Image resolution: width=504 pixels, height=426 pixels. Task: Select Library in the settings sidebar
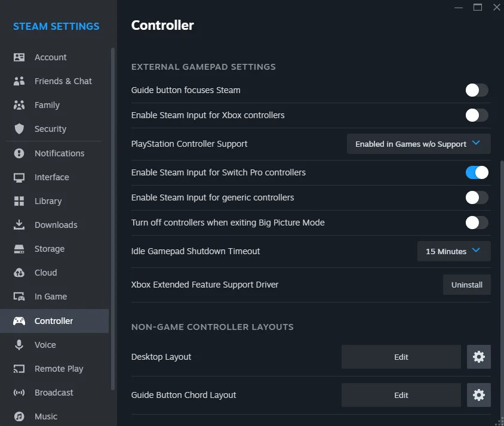[x=54, y=201]
